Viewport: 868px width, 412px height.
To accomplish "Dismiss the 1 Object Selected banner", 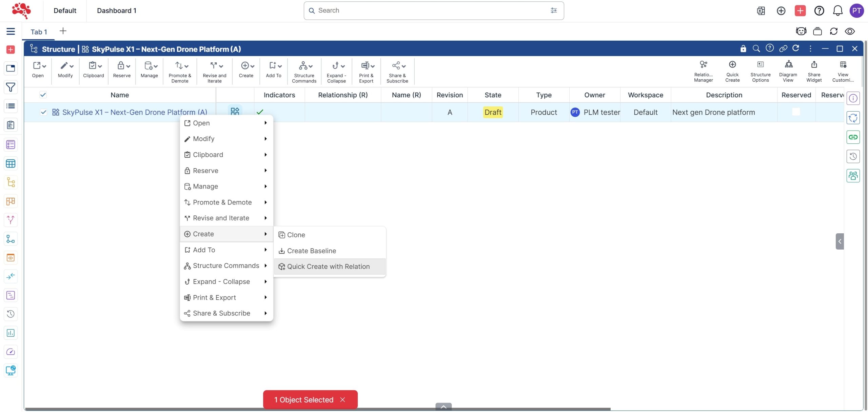I will click(x=343, y=400).
